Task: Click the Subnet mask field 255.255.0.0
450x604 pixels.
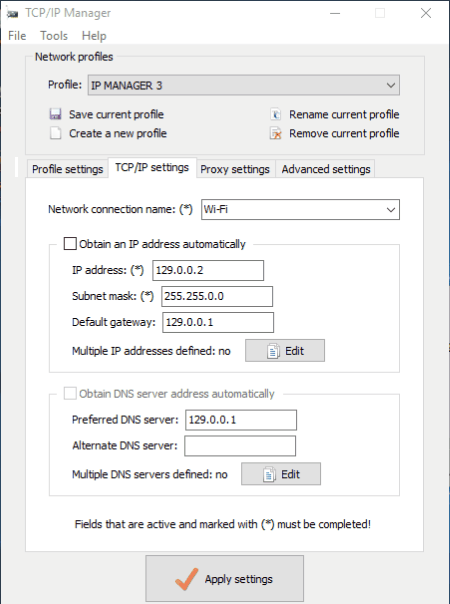Action: coord(217,296)
